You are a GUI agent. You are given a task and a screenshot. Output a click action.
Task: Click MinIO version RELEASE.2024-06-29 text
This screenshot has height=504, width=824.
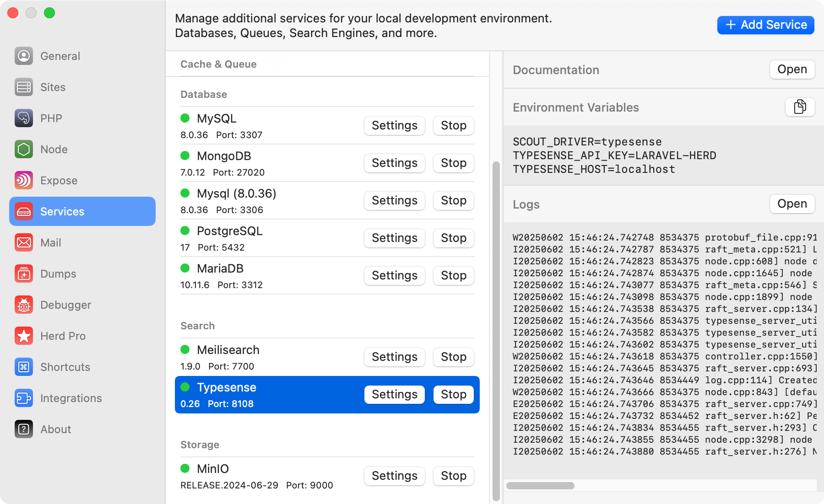(x=229, y=485)
